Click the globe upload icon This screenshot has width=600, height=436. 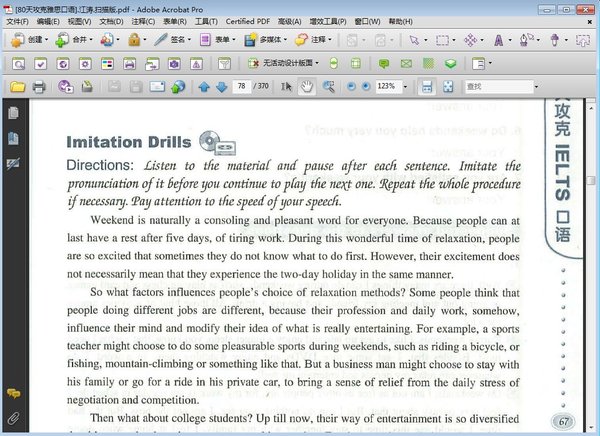(x=178, y=87)
